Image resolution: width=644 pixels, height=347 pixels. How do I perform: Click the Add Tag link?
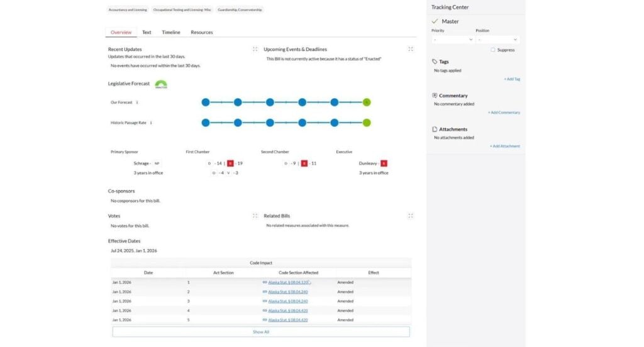[511, 79]
